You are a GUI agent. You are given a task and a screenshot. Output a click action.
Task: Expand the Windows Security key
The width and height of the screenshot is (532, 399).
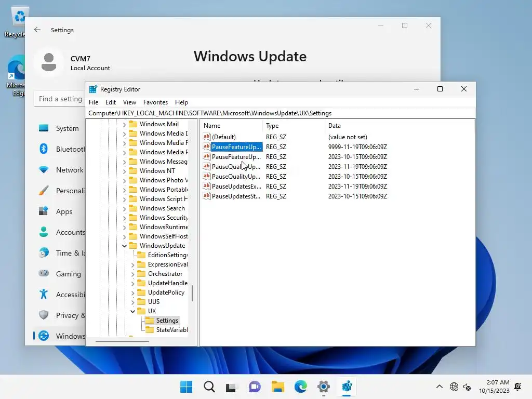pyautogui.click(x=124, y=218)
